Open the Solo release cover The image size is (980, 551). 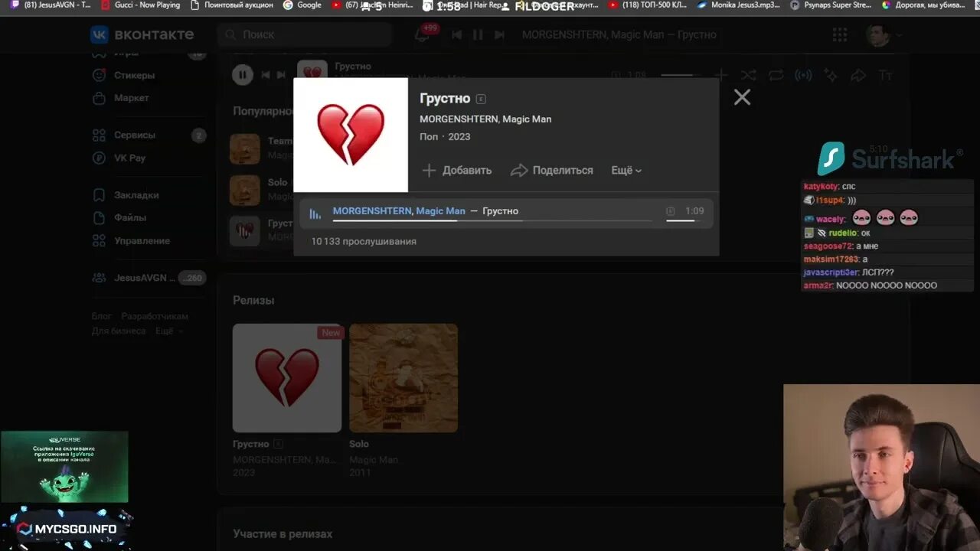pos(403,378)
